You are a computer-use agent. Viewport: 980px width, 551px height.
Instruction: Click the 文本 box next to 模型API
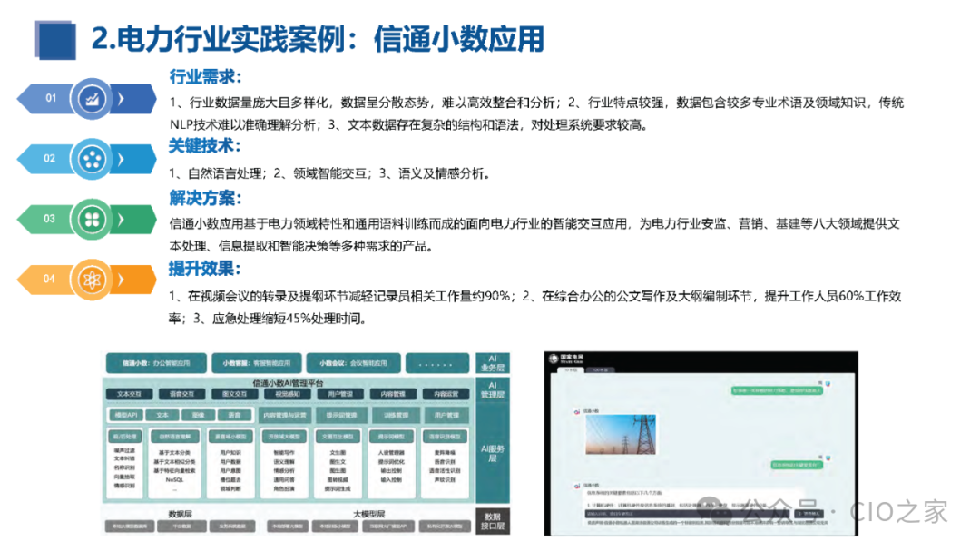162,415
